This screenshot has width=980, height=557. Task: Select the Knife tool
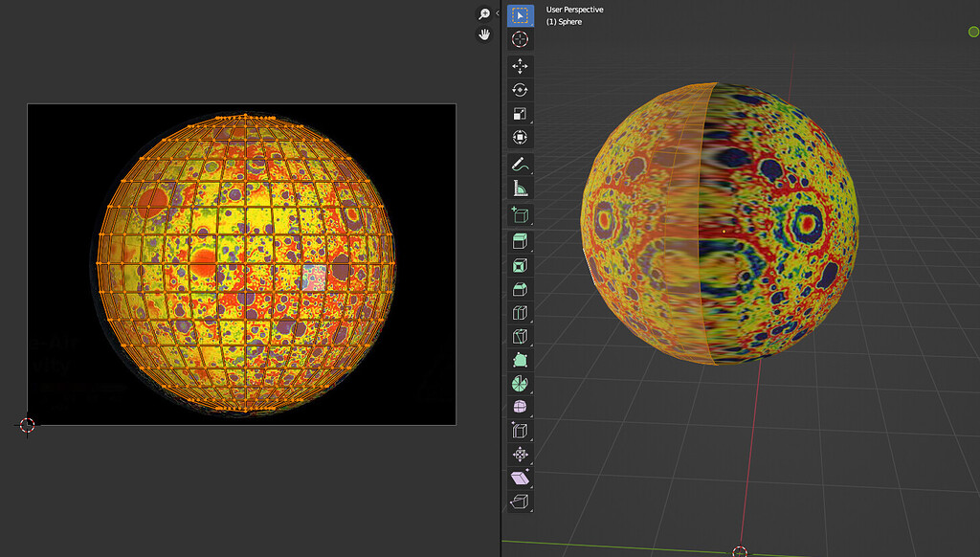tap(520, 336)
